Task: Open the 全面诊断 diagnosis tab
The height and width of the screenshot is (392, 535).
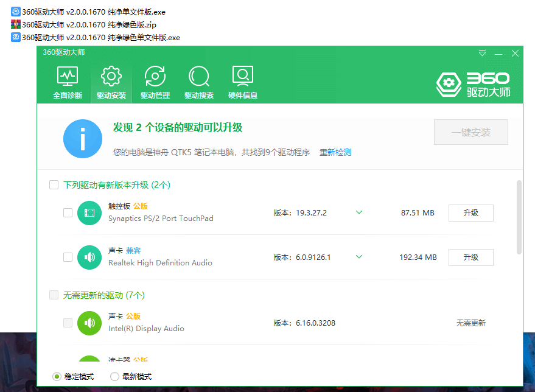Action: [x=68, y=83]
